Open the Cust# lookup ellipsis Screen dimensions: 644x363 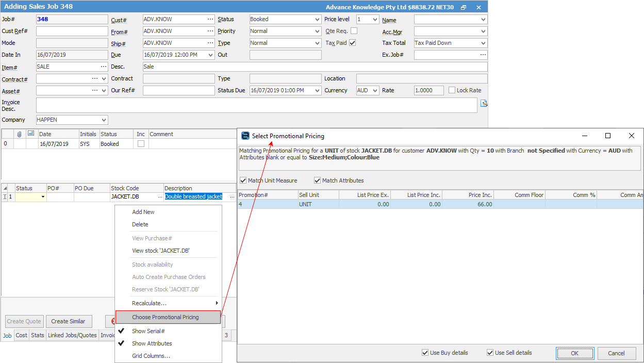tap(210, 19)
